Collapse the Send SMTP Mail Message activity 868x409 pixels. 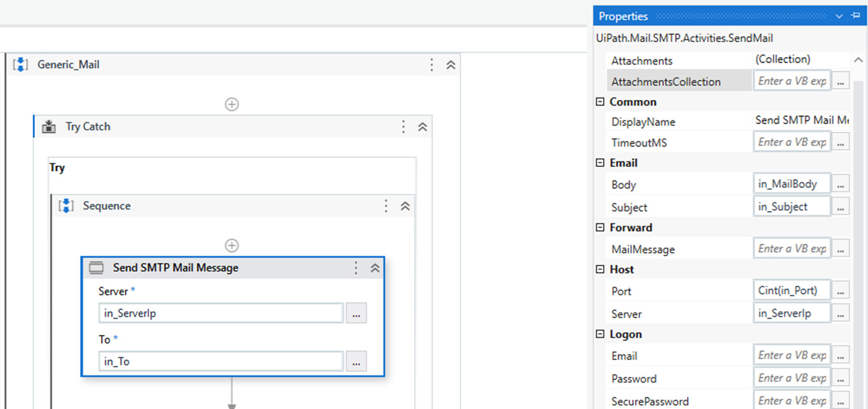click(376, 268)
